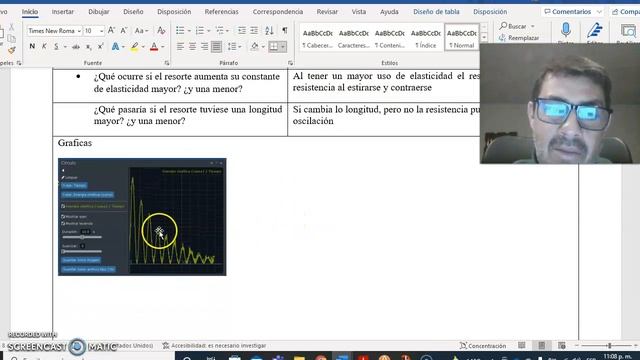Select the embedded graph image under Graficas
Viewport: 640px width, 360px height.
point(142,217)
